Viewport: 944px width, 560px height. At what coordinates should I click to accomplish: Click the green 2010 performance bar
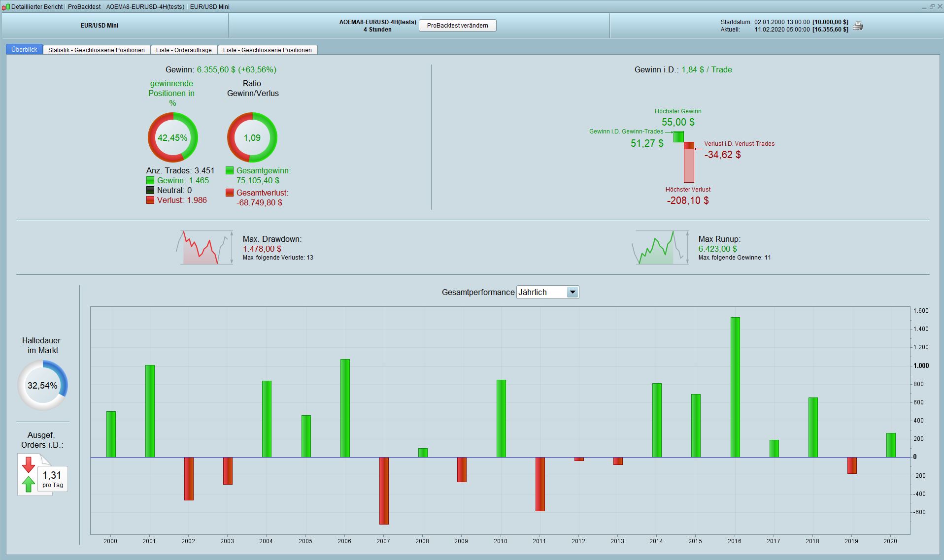pos(501,419)
